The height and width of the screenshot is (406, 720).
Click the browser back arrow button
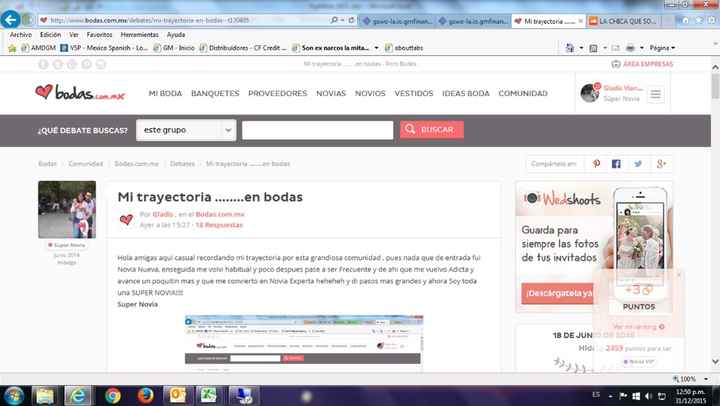click(x=10, y=20)
